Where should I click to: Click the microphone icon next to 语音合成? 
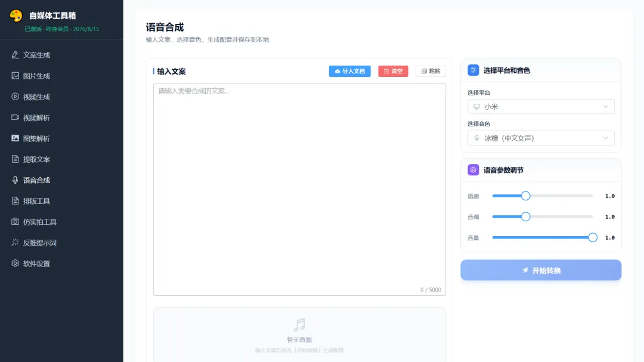pyautogui.click(x=15, y=180)
